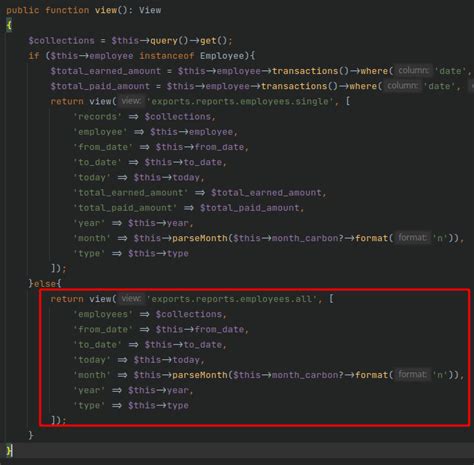The width and height of the screenshot is (474, 465).
Task: Click the 'total_paid_amount' array key string
Action: (x=125, y=208)
